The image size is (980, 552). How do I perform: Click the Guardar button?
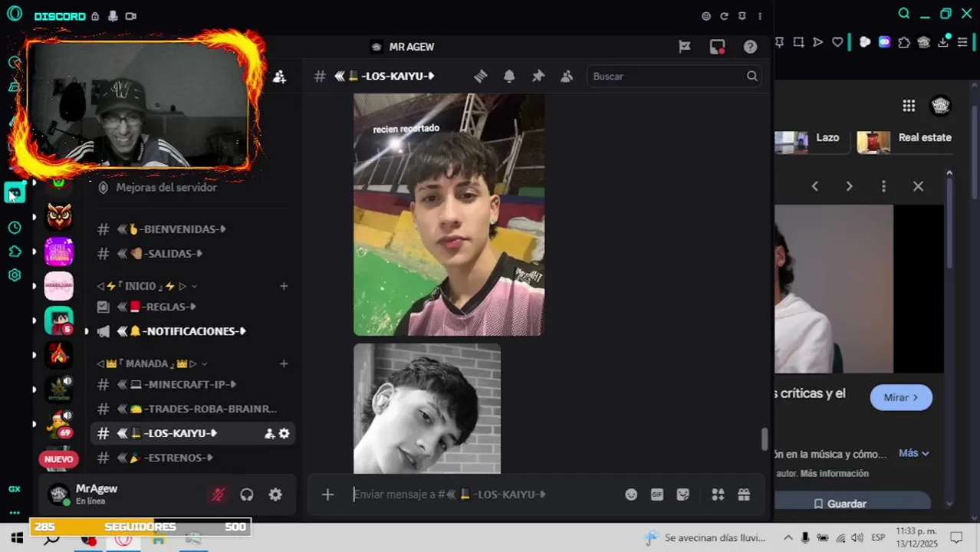click(x=852, y=503)
